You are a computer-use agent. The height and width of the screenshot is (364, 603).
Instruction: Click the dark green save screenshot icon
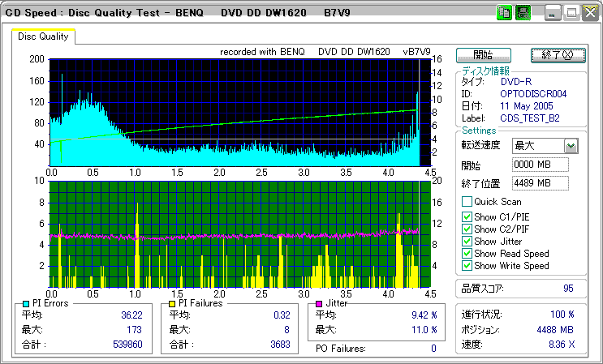coord(523,12)
